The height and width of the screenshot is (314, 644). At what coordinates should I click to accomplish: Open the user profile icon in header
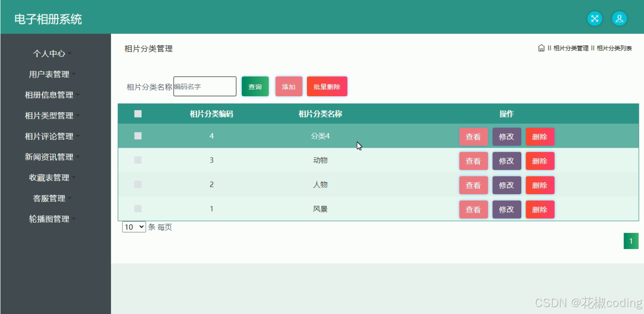click(x=619, y=18)
